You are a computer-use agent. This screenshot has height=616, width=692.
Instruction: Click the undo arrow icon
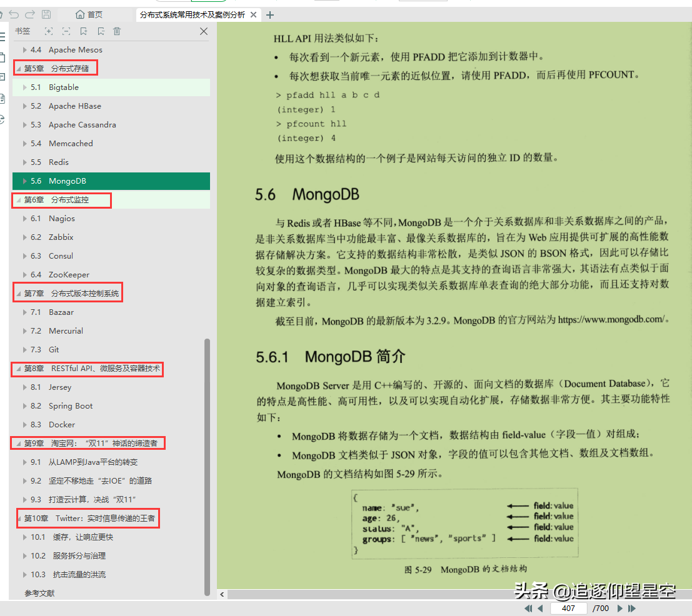coord(14,14)
